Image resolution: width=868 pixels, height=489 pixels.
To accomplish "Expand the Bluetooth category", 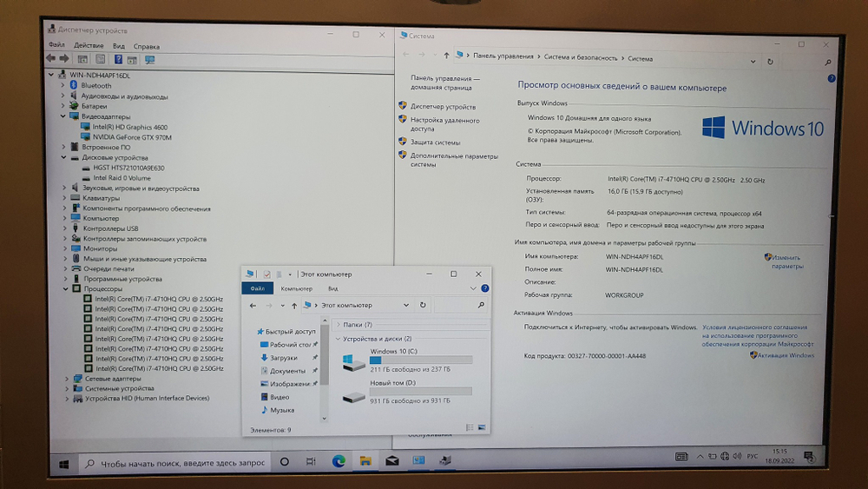I will point(62,85).
